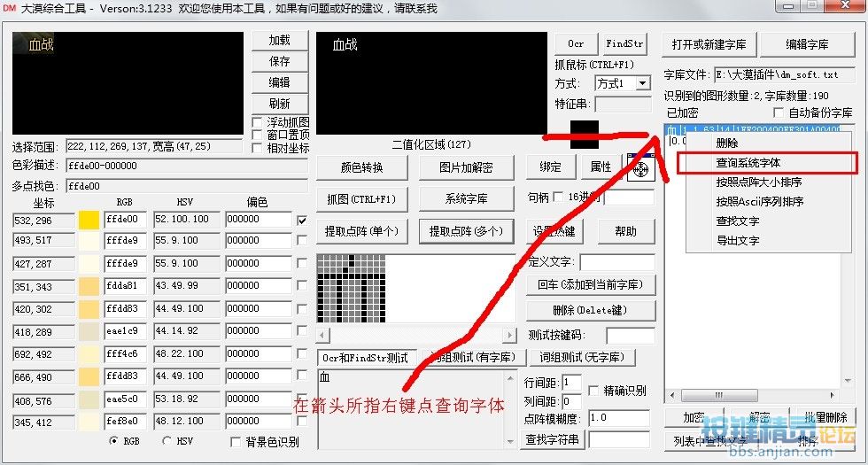Select the RGB radio button

(x=113, y=441)
